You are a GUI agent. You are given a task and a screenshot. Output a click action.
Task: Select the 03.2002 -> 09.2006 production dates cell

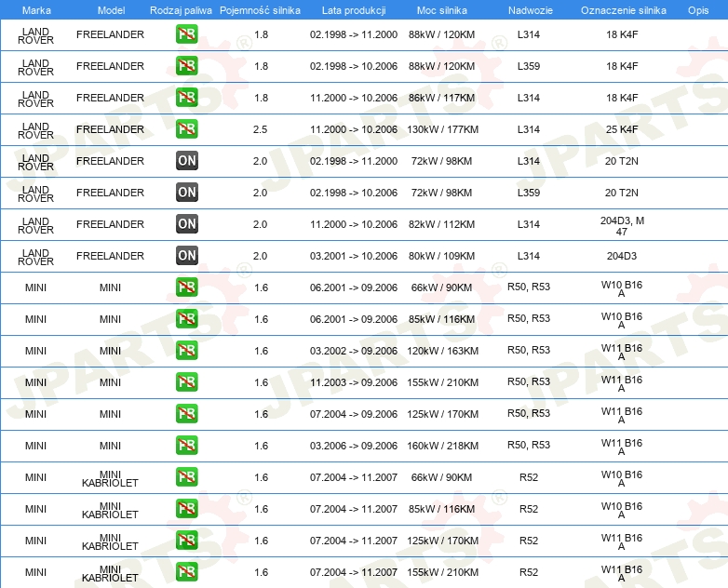coord(354,351)
